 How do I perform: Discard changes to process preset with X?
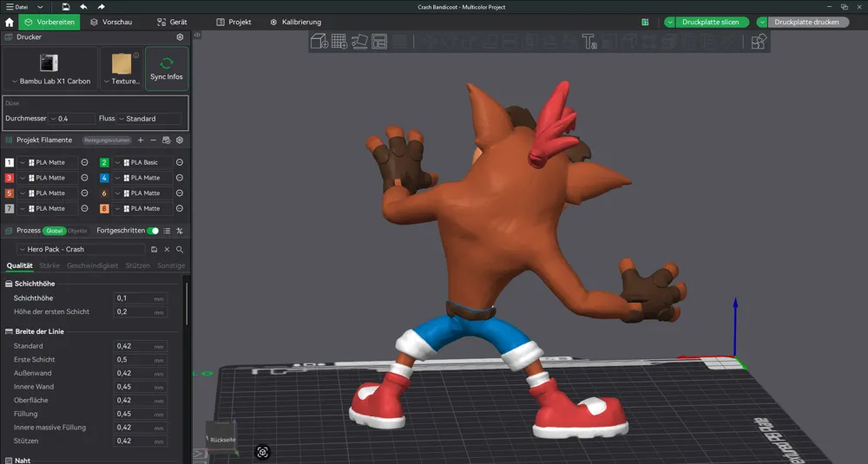point(167,250)
